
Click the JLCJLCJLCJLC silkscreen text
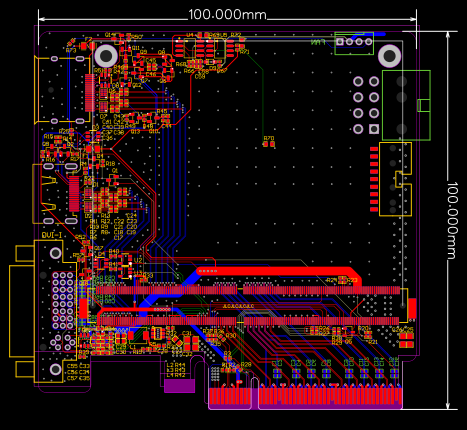[x=238, y=306]
